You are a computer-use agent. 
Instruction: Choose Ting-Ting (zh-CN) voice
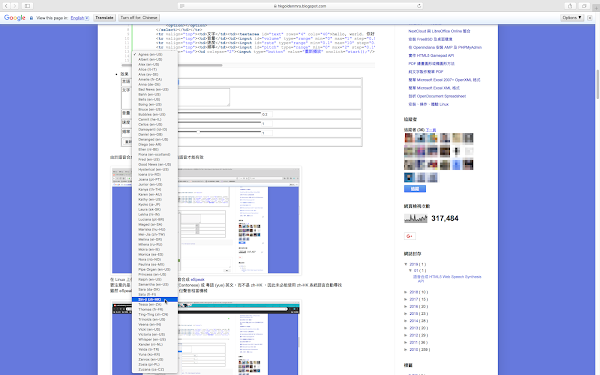(x=155, y=315)
